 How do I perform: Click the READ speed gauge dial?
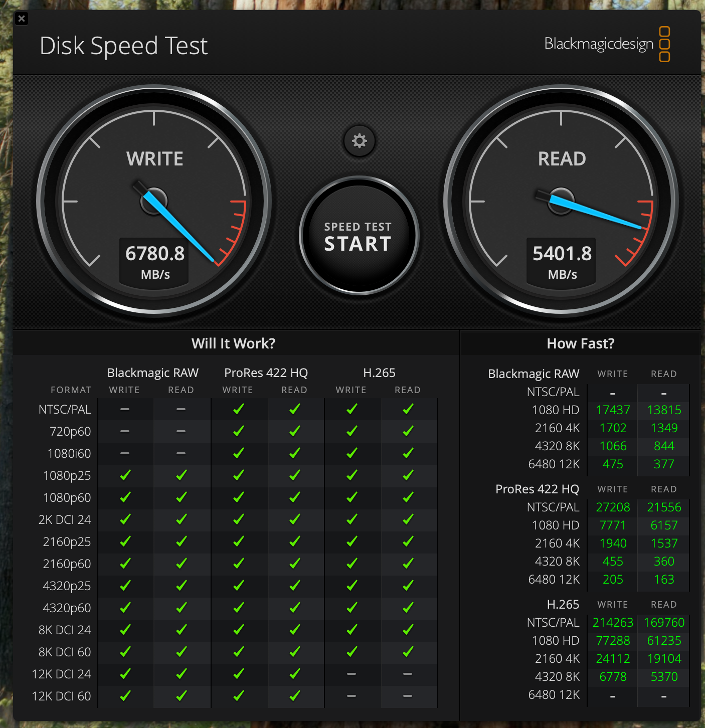[561, 201]
